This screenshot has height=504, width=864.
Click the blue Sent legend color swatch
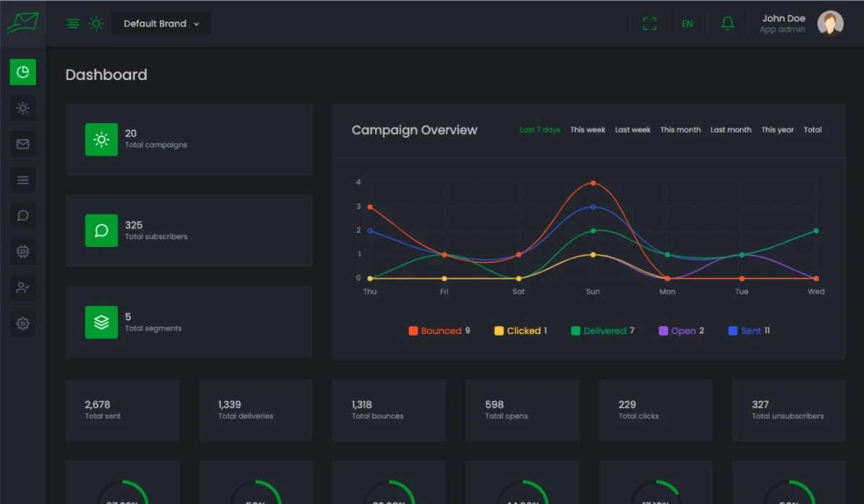point(733,331)
